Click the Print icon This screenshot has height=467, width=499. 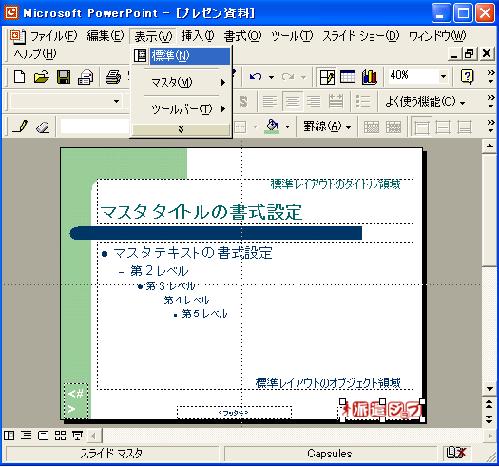113,77
